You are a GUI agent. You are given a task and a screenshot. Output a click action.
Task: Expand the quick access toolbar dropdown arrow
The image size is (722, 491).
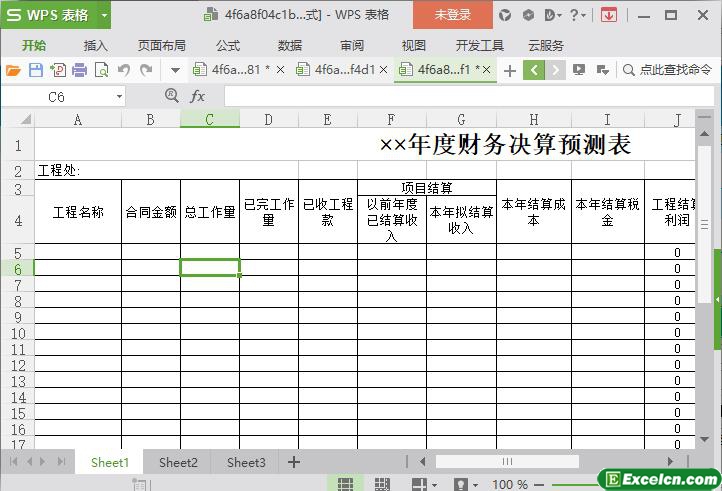pyautogui.click(x=175, y=70)
